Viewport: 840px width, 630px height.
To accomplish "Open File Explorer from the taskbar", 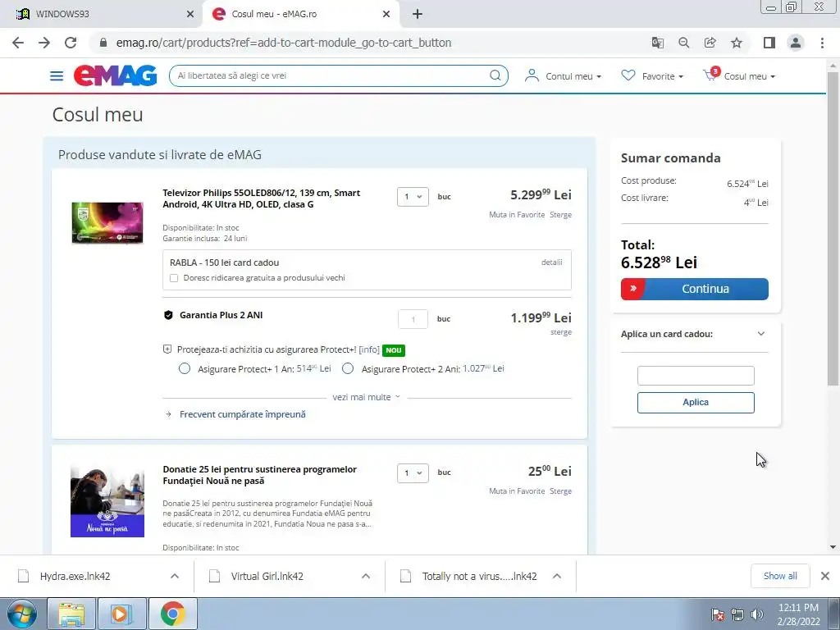I will (71, 614).
